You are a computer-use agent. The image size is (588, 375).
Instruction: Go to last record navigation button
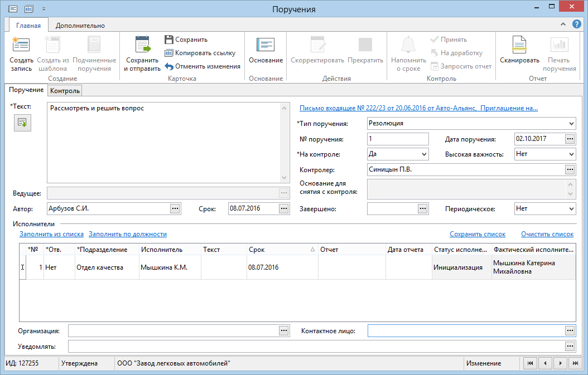pyautogui.click(x=575, y=363)
